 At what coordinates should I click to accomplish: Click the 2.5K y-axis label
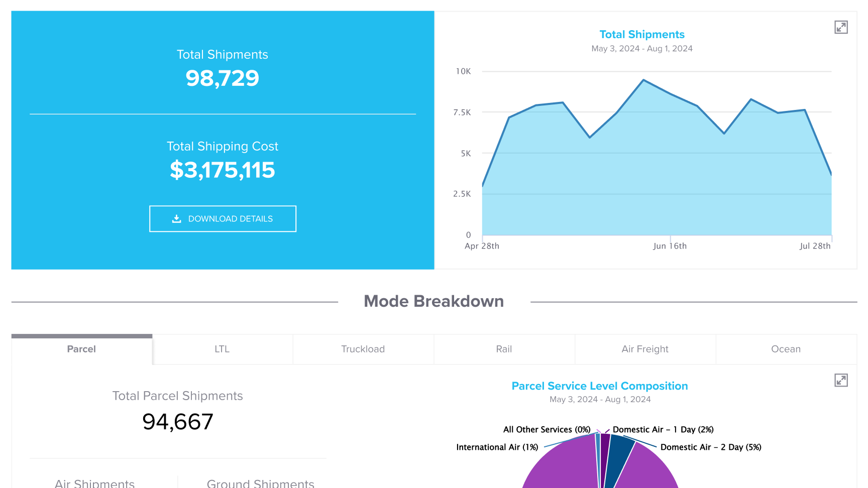(462, 194)
